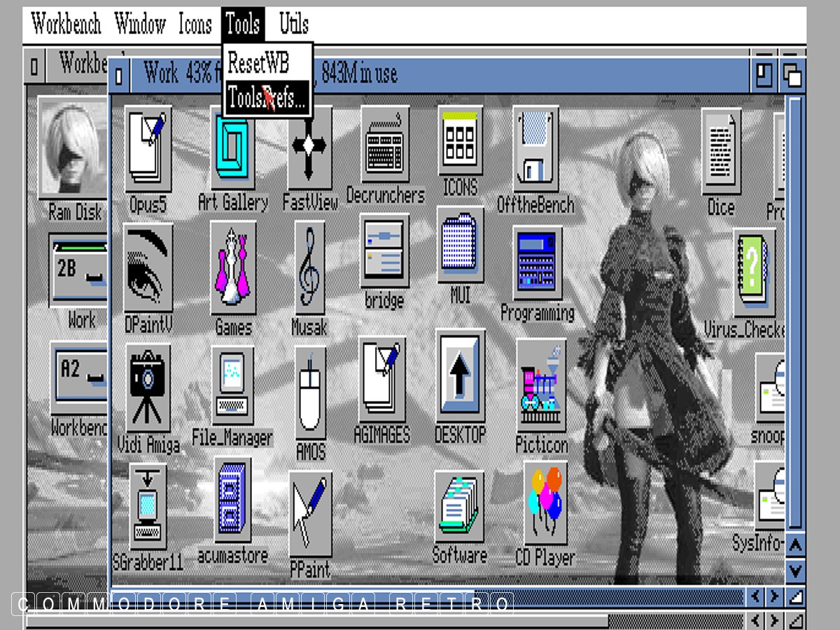
Task: Open the Software drawer icon
Action: click(459, 506)
